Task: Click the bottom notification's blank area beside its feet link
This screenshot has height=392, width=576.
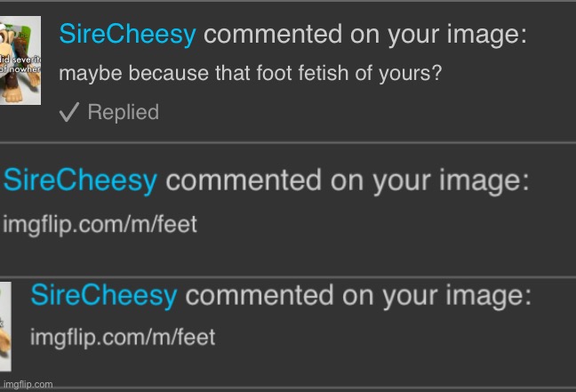Action: click(x=391, y=338)
